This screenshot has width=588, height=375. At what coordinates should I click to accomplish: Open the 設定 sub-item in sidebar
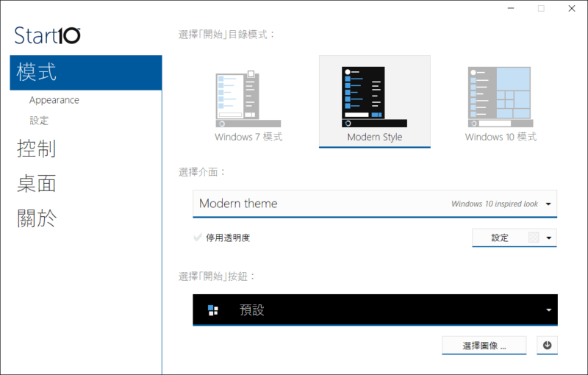pos(39,121)
